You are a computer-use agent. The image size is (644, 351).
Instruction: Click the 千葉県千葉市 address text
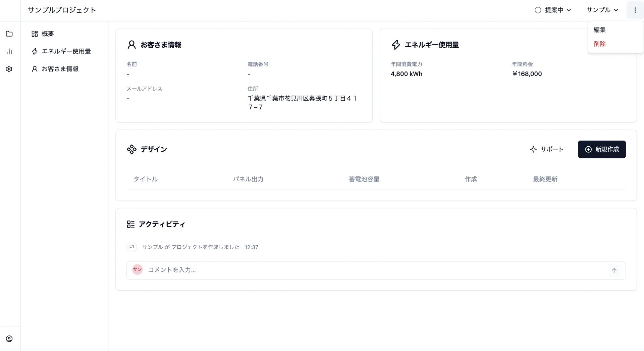[302, 103]
